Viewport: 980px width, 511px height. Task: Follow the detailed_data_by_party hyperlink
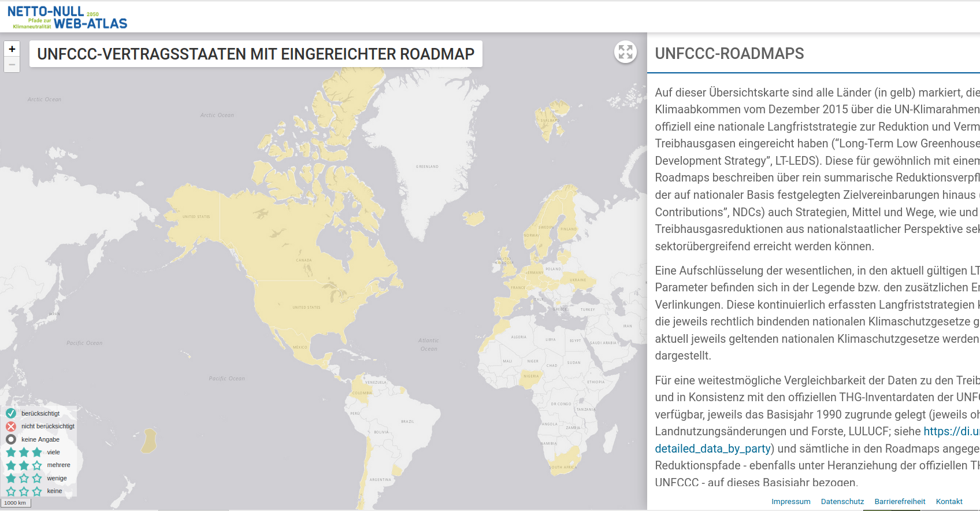click(712, 449)
